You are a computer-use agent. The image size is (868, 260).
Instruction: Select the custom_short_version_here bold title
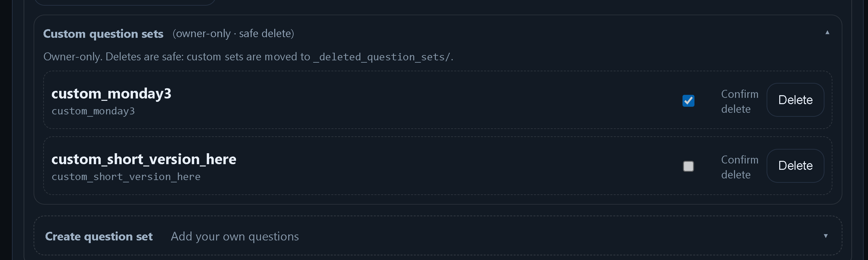tap(144, 159)
